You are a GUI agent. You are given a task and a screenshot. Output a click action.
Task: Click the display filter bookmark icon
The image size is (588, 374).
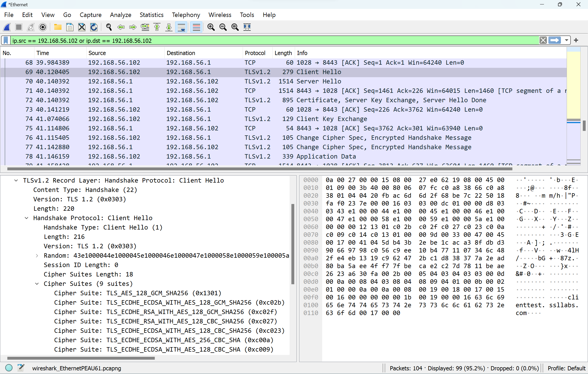point(6,40)
